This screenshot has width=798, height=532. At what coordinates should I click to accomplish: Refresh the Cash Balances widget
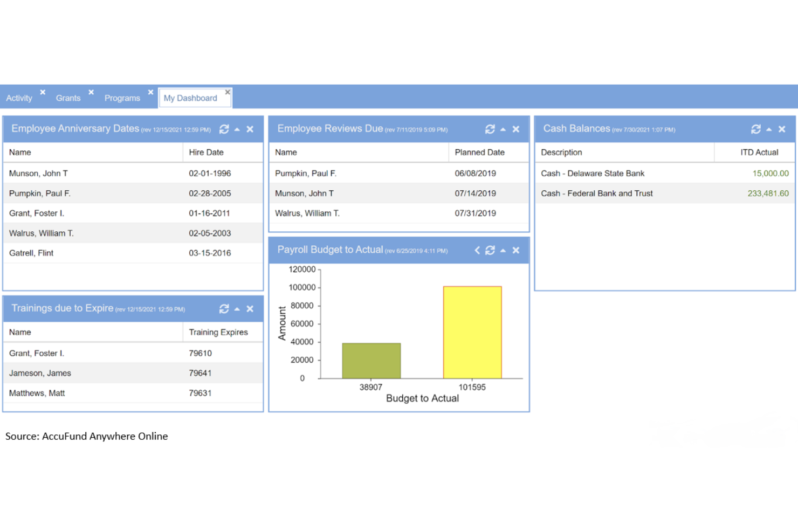click(756, 129)
